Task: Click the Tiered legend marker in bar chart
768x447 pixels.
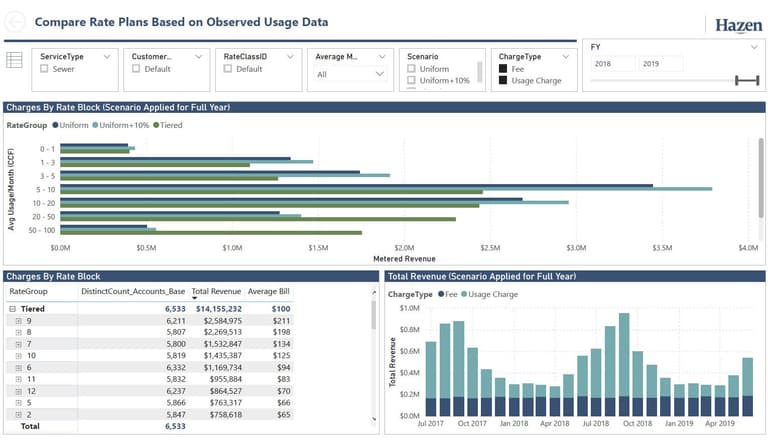Action: click(156, 126)
